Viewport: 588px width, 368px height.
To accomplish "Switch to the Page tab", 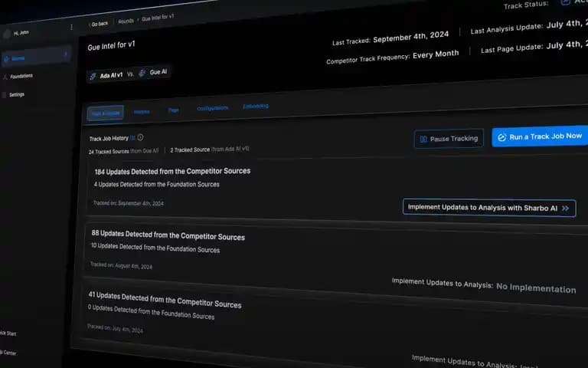I will coord(173,110).
